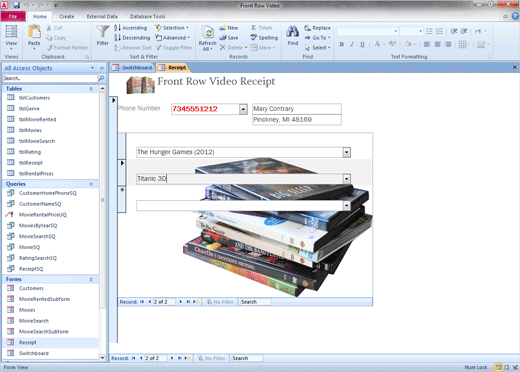Open the Go To dropdown
This screenshot has height=372, width=520.
pos(317,38)
